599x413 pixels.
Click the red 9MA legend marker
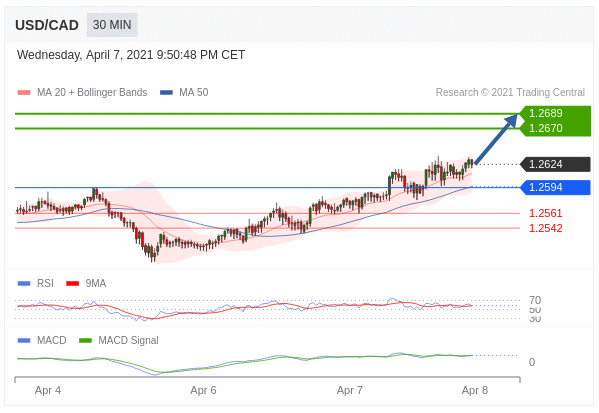pos(73,283)
